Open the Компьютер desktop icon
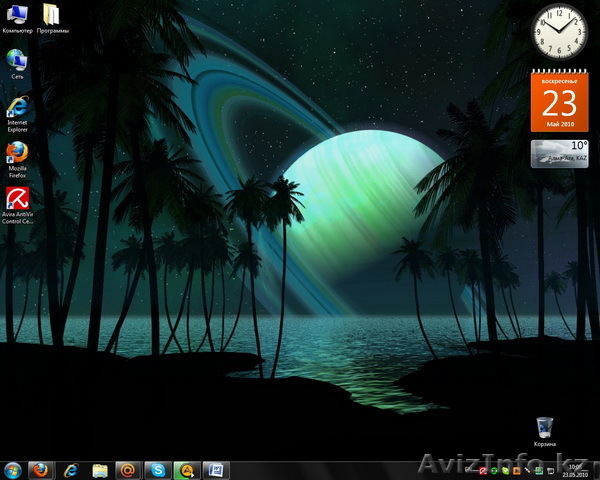 click(17, 15)
